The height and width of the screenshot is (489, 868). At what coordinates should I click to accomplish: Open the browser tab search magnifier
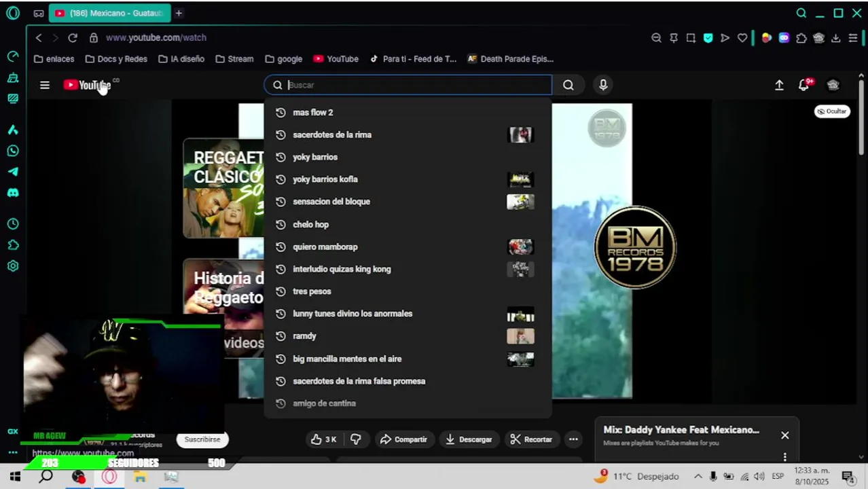click(801, 13)
